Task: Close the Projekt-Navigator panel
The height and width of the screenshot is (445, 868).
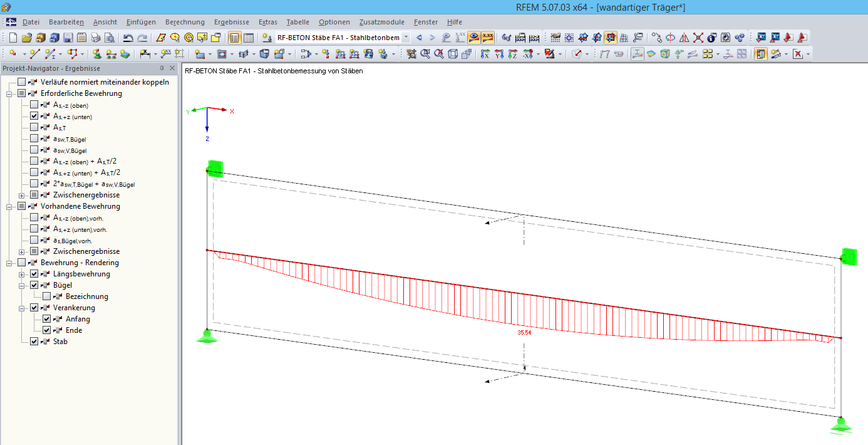Action: [172, 68]
